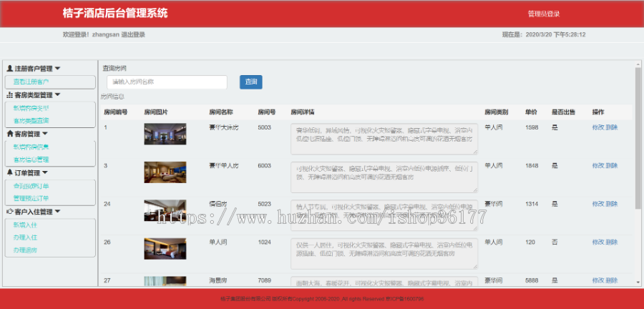
Task: Click the price cell 1314
Action: [532, 204]
